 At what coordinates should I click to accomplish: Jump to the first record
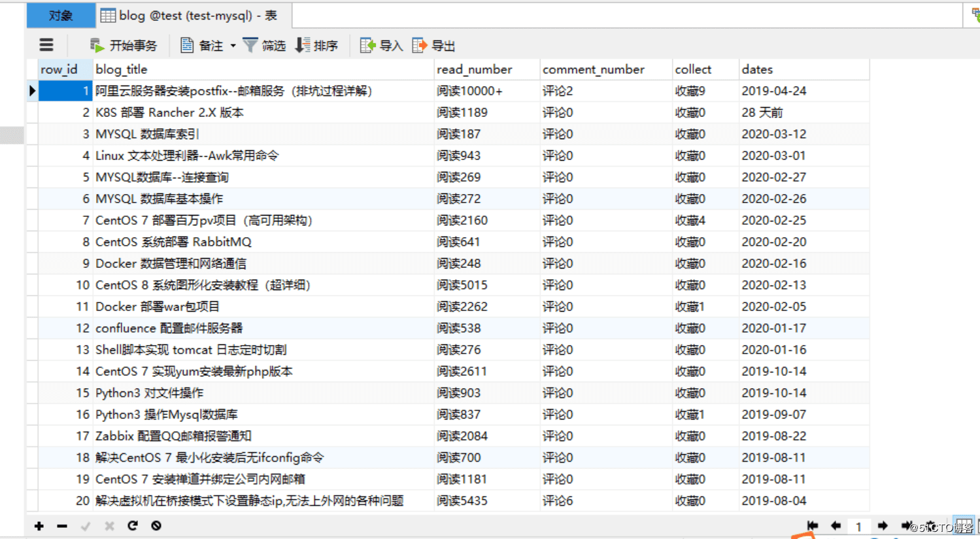click(813, 525)
